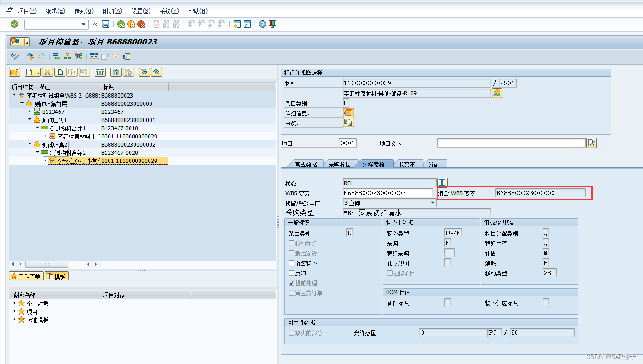Click the green Back navigation icon

[120, 24]
